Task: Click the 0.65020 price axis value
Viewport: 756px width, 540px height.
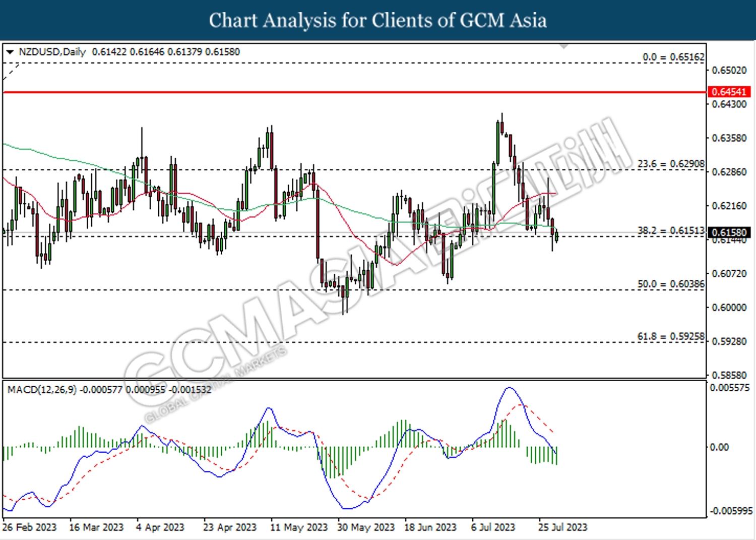Action: [729, 70]
